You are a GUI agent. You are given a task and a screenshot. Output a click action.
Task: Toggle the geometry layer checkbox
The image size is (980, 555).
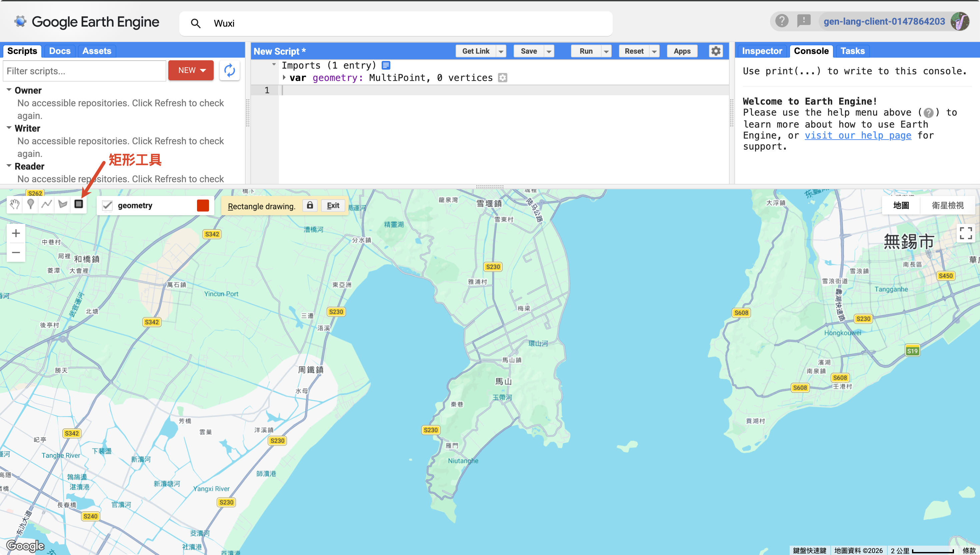(x=108, y=206)
